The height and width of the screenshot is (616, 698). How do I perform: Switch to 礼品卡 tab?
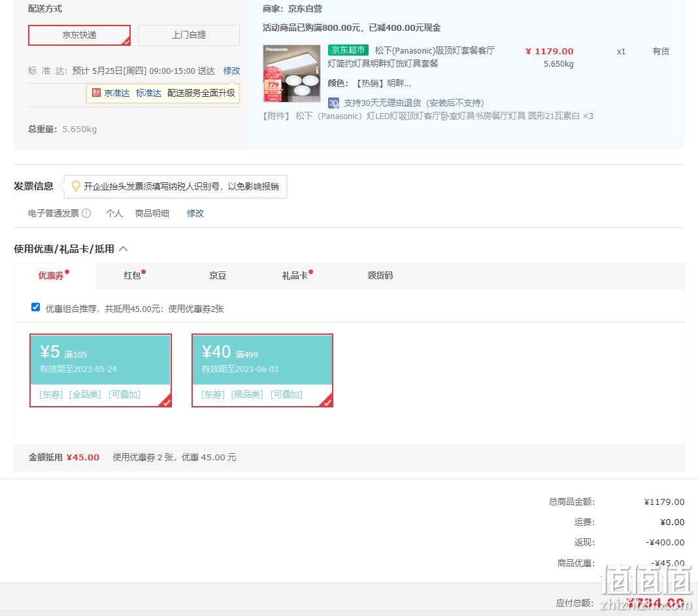[x=295, y=276]
